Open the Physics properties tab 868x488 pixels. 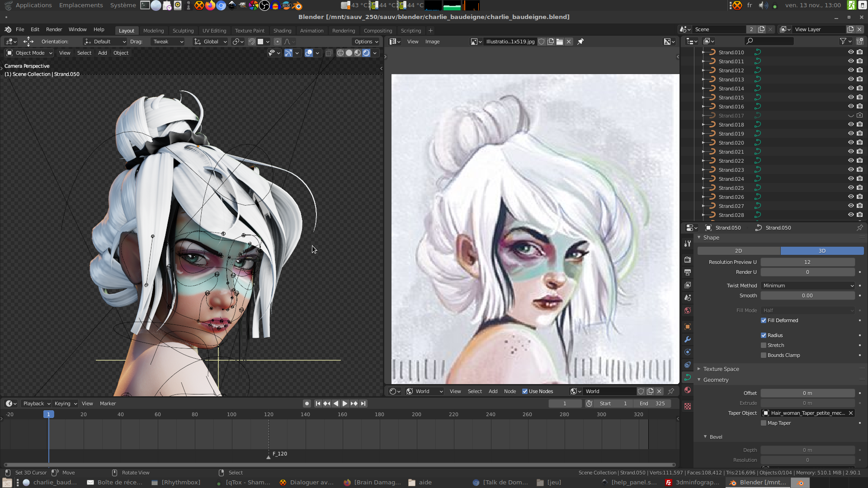(x=688, y=352)
